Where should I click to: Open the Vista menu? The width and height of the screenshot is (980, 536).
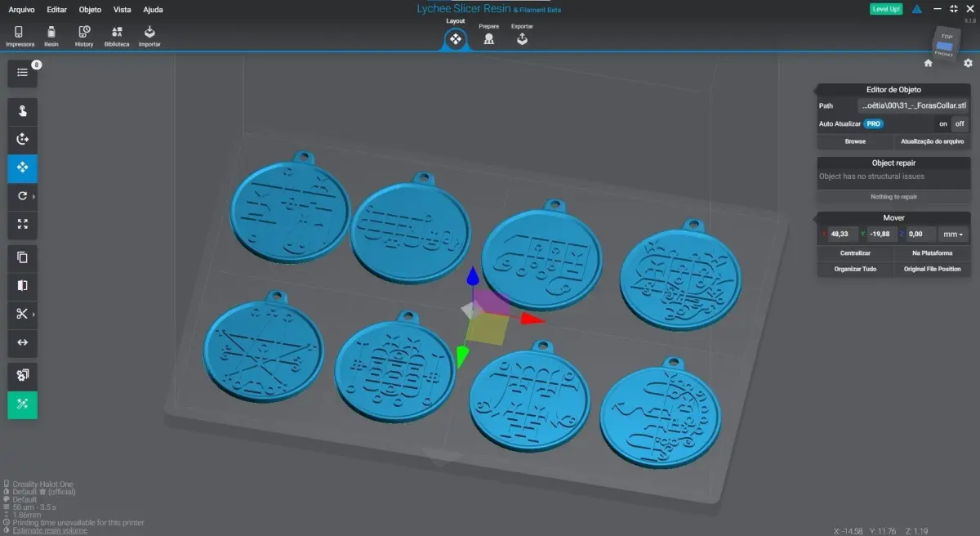point(122,10)
